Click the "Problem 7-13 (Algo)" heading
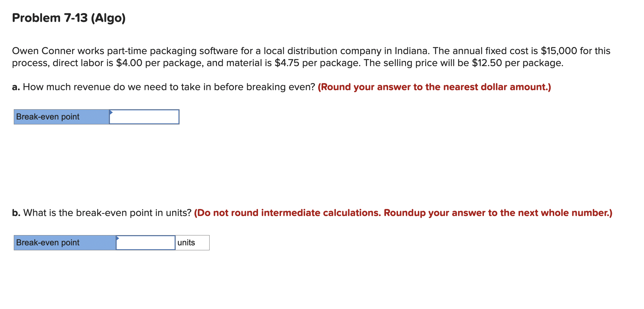644x309 pixels. click(x=69, y=18)
